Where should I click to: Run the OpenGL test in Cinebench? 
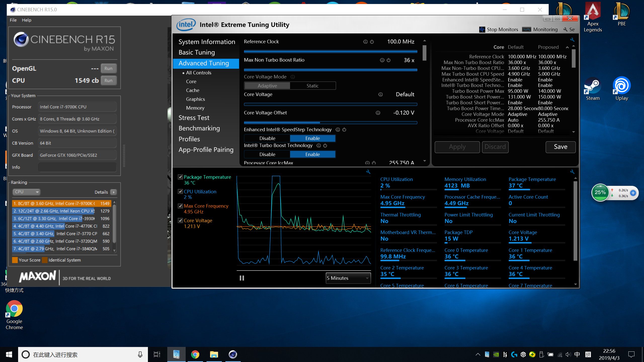click(x=108, y=68)
